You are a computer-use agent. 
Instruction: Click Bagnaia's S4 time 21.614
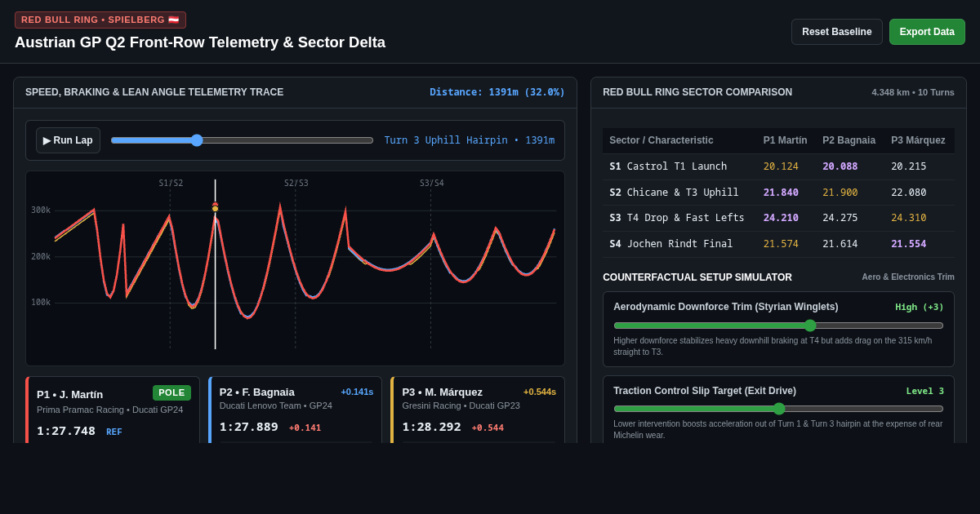[840, 244]
